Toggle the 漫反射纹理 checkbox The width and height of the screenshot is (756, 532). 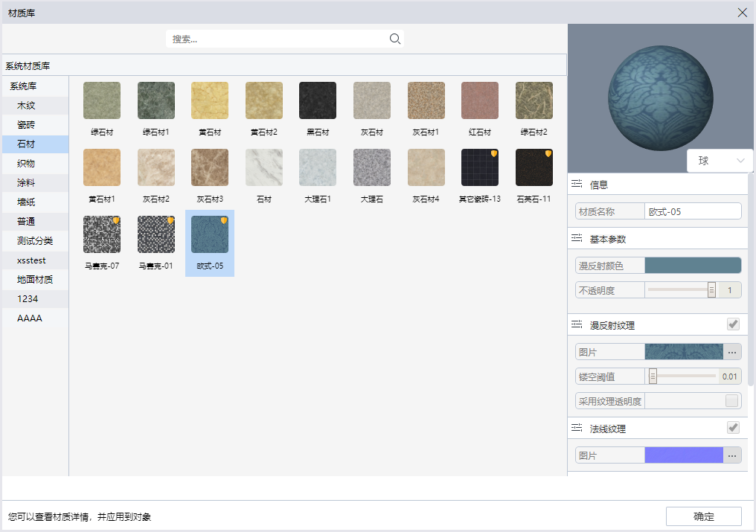tap(733, 324)
